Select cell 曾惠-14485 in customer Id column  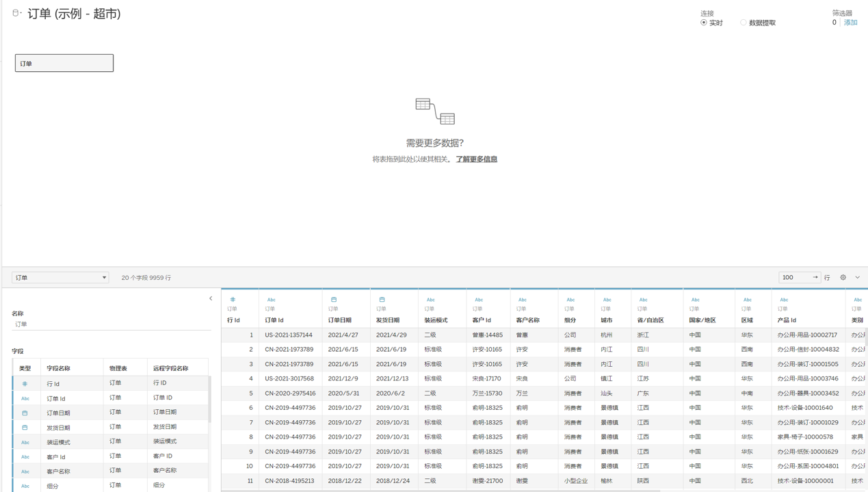[488, 335]
